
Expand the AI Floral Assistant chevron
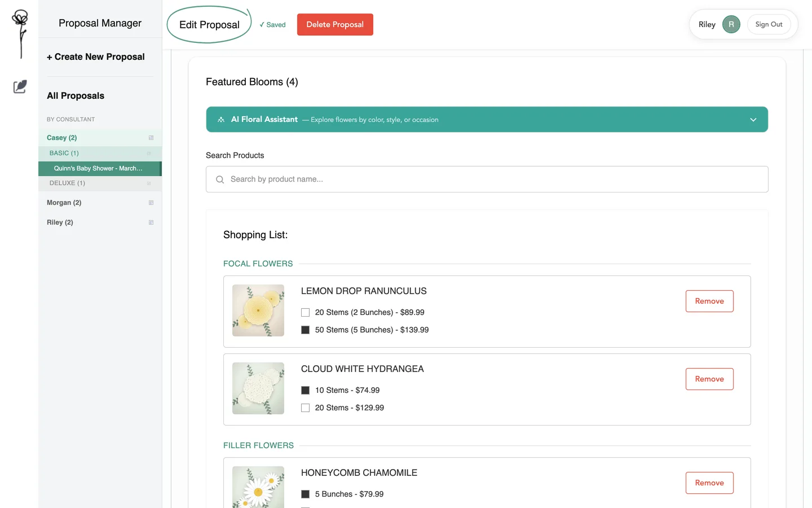pos(753,120)
